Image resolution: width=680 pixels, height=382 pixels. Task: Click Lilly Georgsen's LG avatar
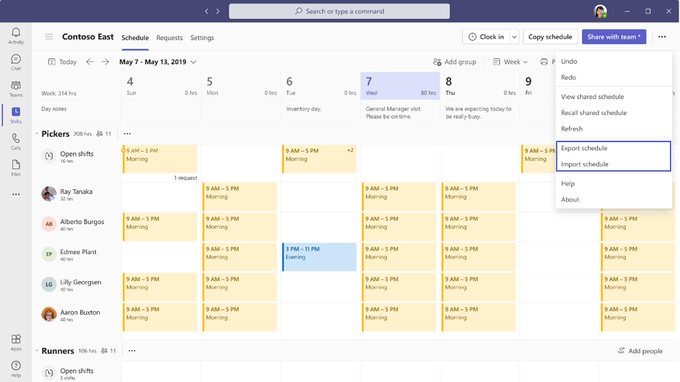[x=49, y=284]
